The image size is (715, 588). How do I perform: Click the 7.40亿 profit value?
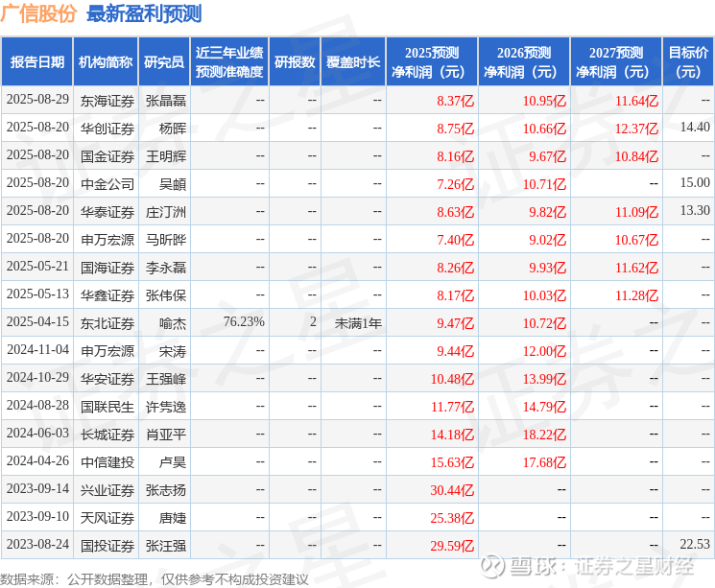(455, 240)
